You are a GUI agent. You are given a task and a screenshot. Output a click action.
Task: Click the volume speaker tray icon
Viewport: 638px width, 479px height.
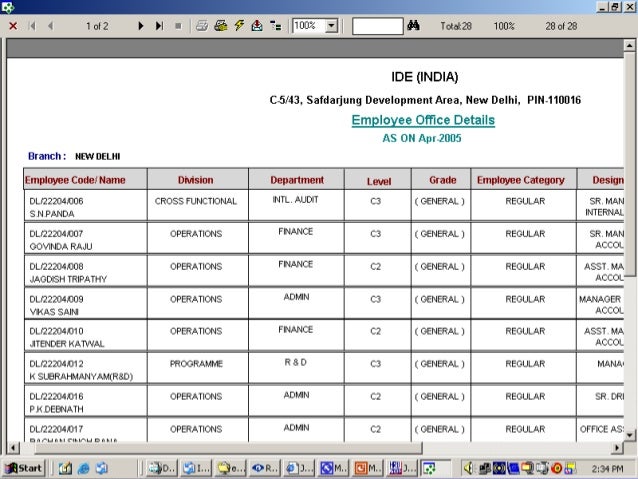[x=468, y=468]
